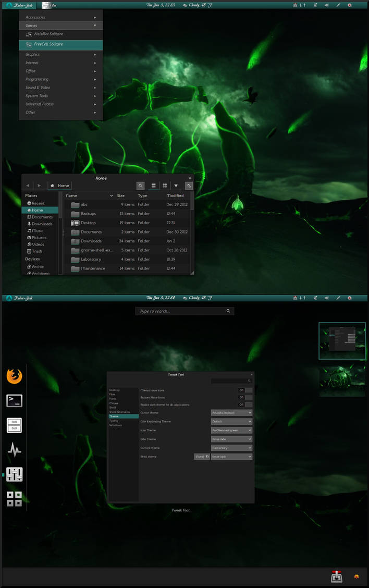Select the Laboratory folder row
The height and width of the screenshot is (588, 369).
(127, 260)
